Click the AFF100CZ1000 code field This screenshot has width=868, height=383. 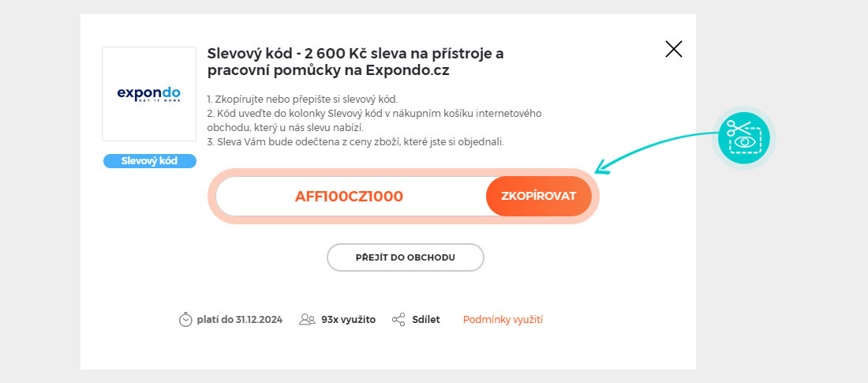point(350,197)
